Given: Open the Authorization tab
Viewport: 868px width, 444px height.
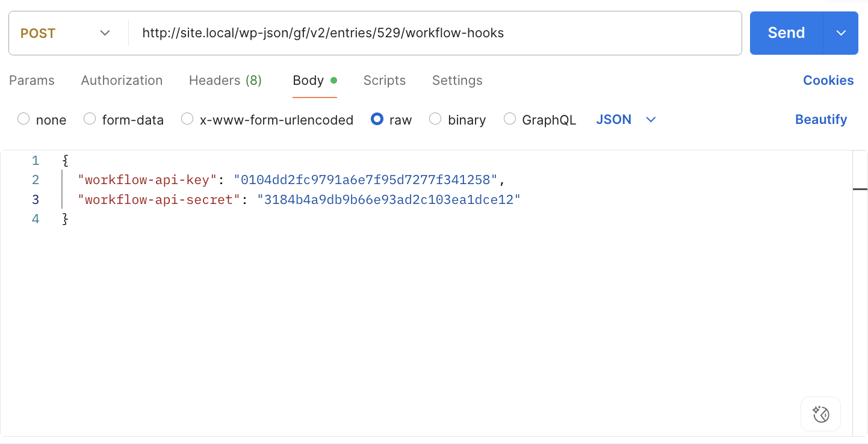Looking at the screenshot, I should (122, 81).
